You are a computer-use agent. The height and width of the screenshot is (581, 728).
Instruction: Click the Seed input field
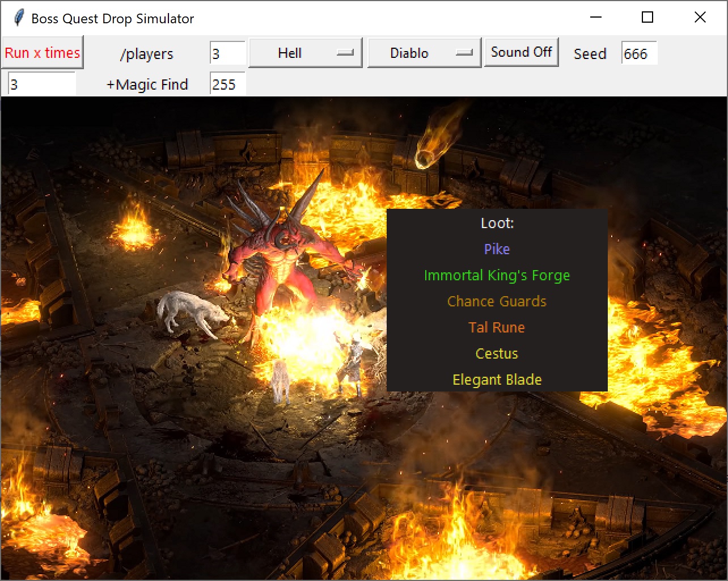point(639,54)
